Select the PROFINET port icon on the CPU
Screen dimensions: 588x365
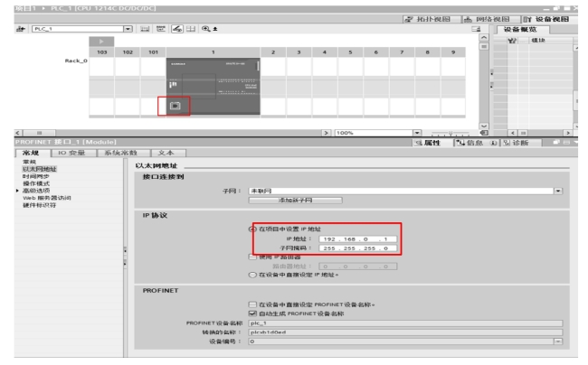coord(175,106)
